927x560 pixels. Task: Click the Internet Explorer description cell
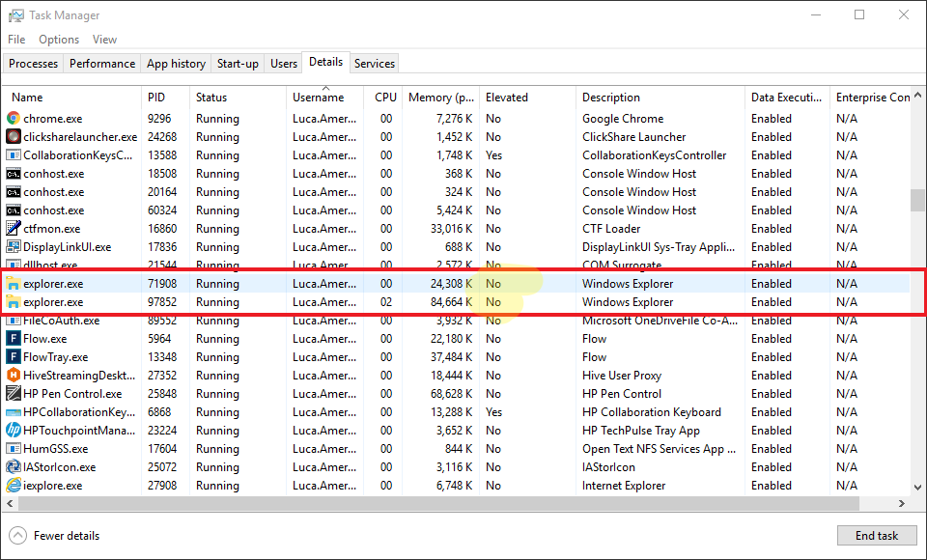[x=624, y=486]
